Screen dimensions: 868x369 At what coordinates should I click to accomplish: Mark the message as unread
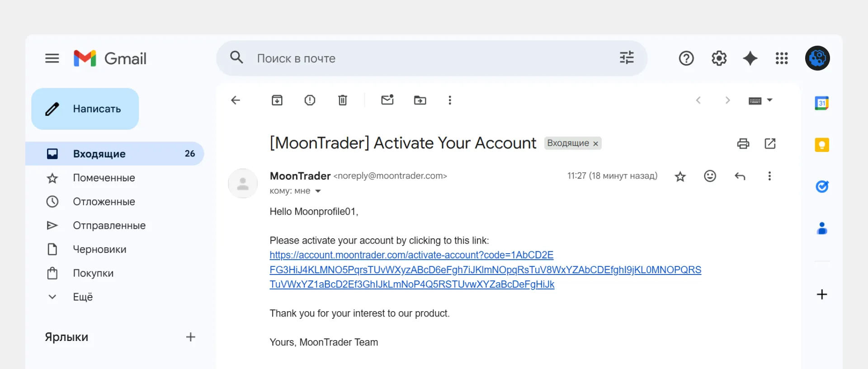[x=387, y=100]
